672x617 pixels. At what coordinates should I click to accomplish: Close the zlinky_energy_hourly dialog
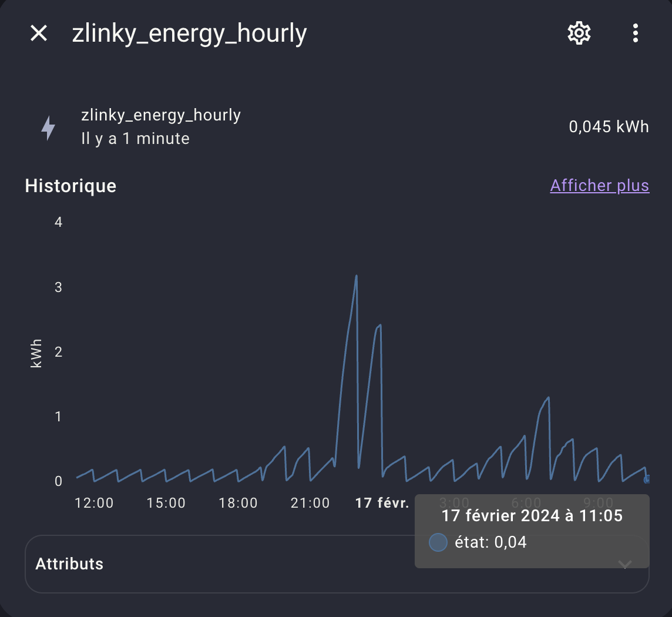tap(39, 33)
